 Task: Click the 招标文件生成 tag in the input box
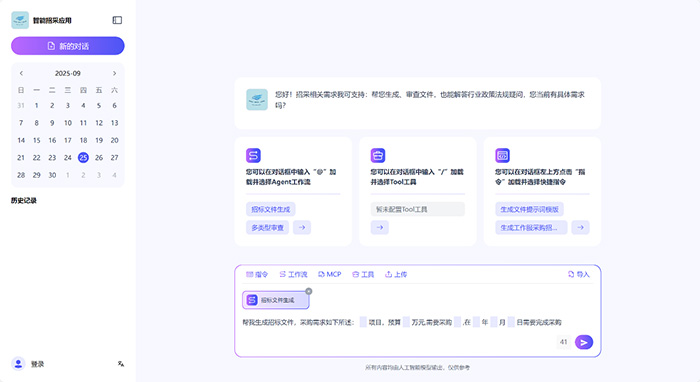(x=275, y=300)
